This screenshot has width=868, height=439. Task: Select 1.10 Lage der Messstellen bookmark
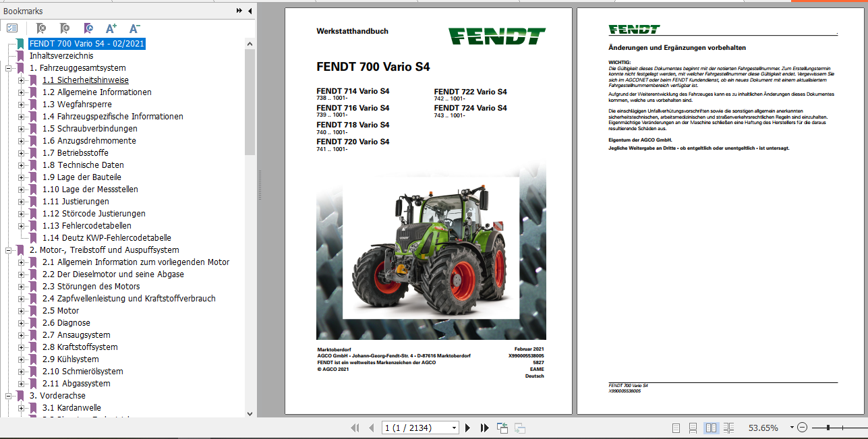click(x=90, y=189)
